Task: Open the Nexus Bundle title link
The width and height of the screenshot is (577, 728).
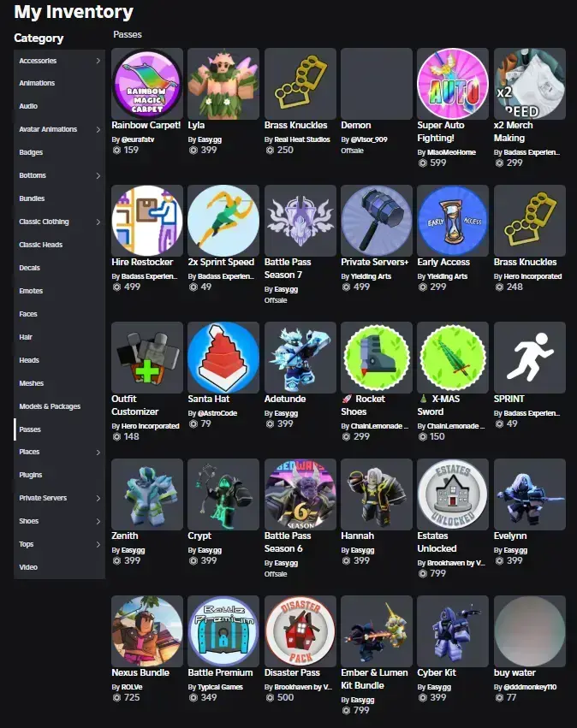Action: click(x=140, y=672)
